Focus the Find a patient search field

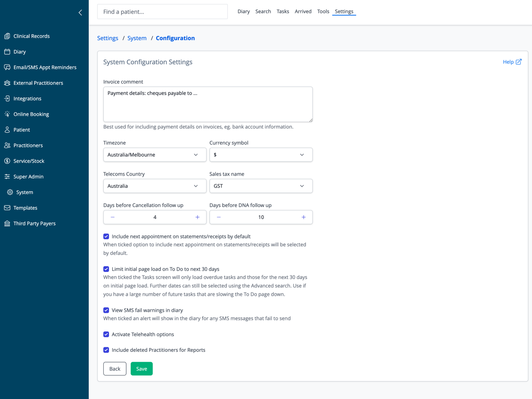[x=162, y=12]
